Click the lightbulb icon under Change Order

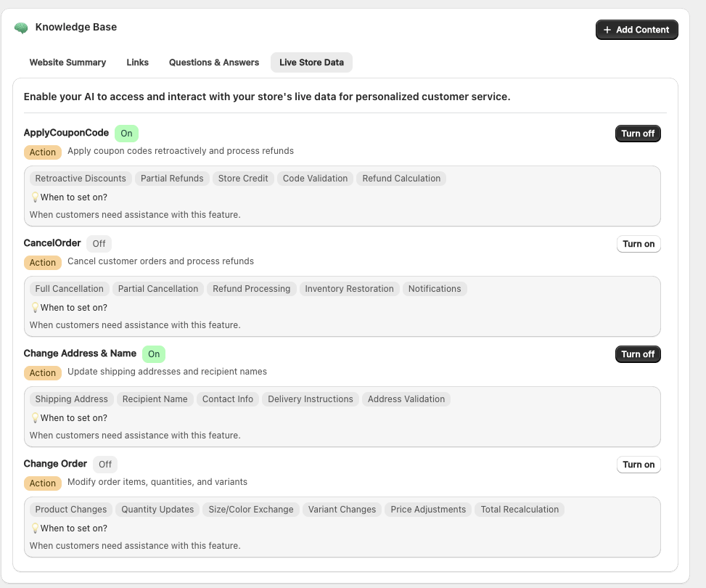click(34, 528)
